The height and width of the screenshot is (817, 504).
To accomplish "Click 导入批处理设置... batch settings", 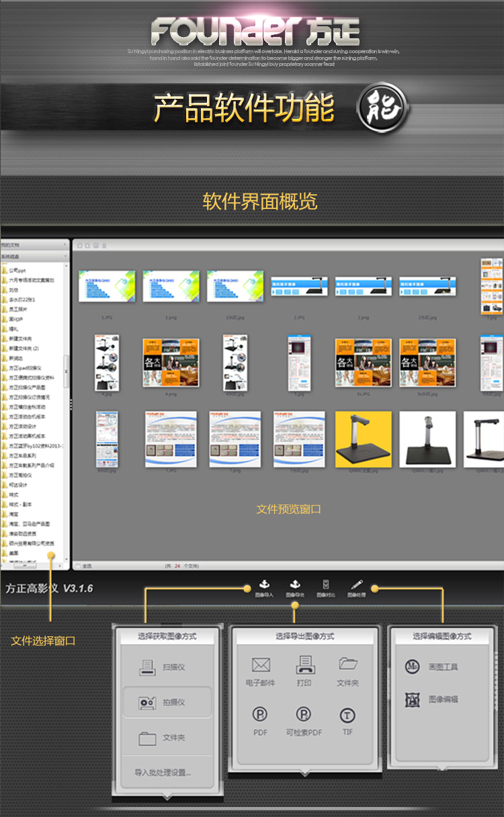I will pos(163,773).
